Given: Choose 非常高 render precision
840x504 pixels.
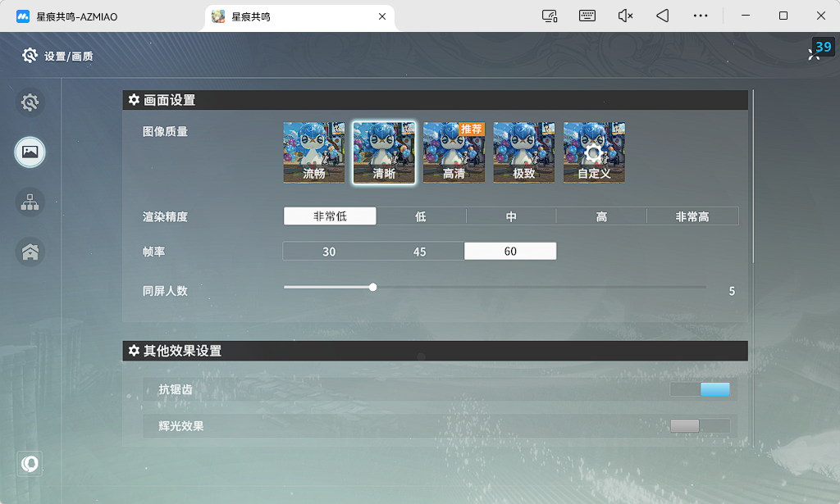Looking at the screenshot, I should tap(692, 216).
